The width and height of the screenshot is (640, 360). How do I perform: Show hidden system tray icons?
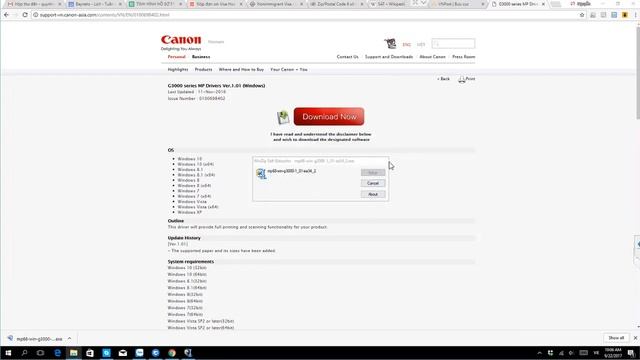click(x=539, y=353)
